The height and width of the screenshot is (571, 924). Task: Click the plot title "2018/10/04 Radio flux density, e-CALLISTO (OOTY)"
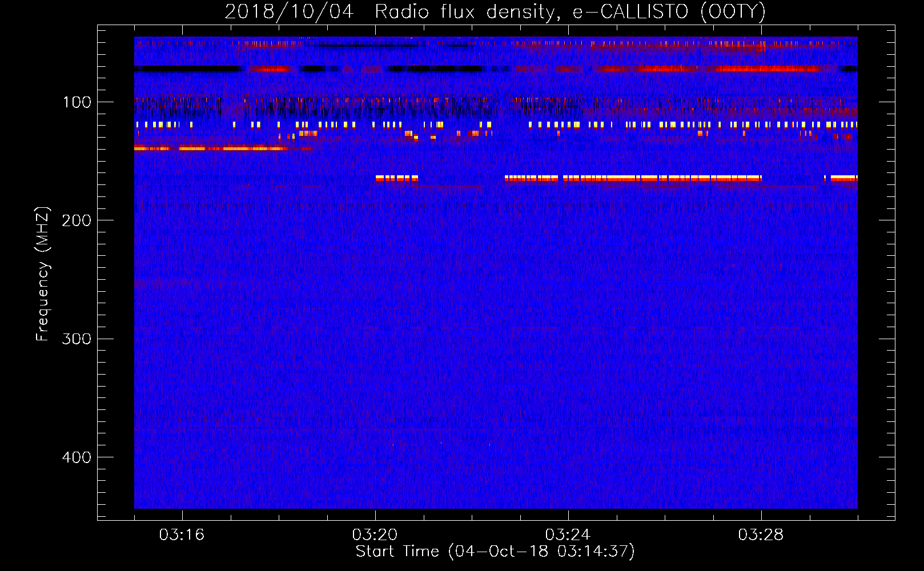(x=495, y=11)
